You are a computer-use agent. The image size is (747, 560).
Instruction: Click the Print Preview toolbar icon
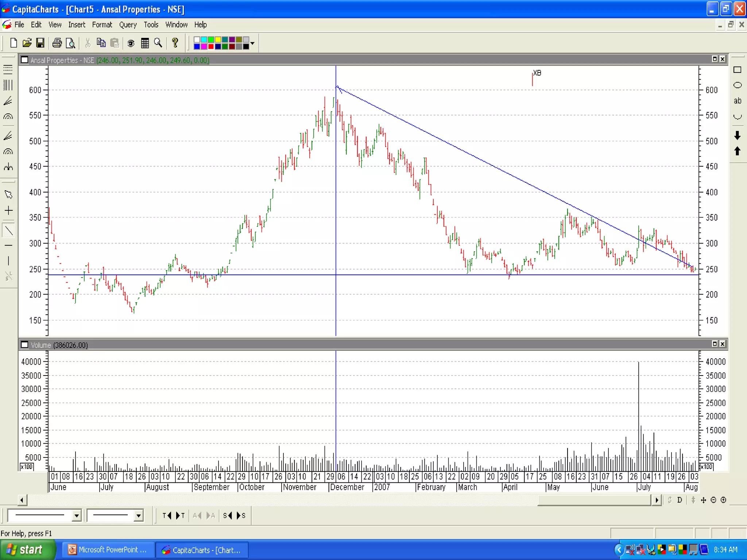70,43
